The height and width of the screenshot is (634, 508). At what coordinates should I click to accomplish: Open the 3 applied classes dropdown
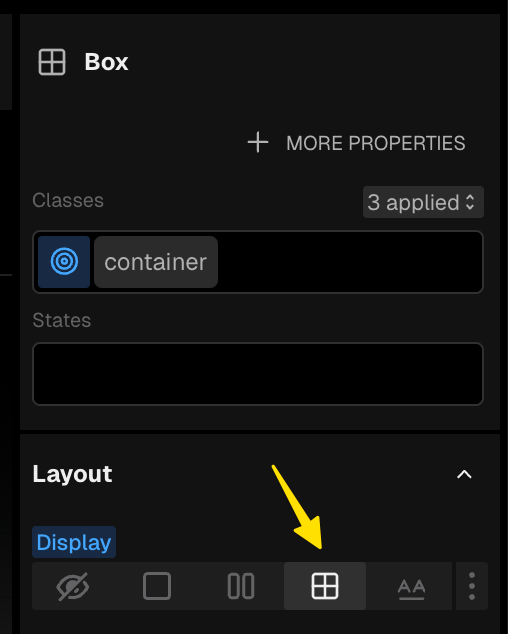423,202
